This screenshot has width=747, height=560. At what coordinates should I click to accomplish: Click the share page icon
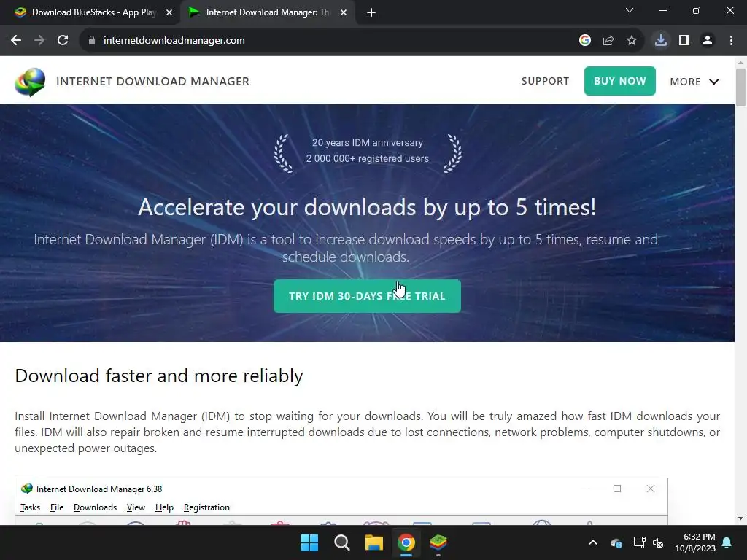[x=608, y=41]
